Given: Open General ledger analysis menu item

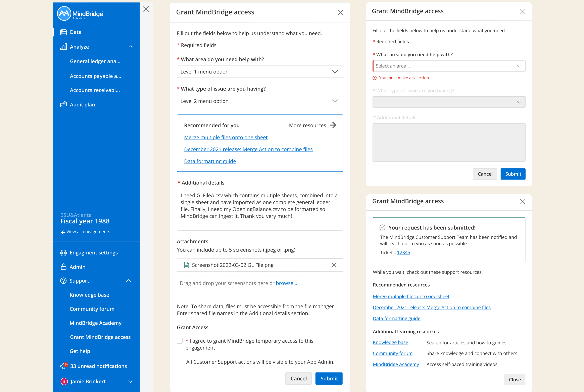Looking at the screenshot, I should [95, 61].
